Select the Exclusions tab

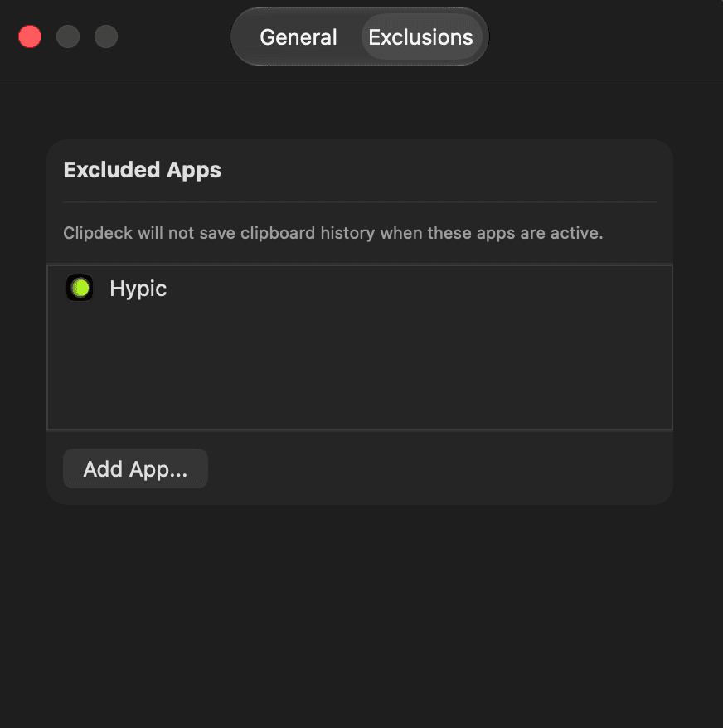click(x=420, y=37)
